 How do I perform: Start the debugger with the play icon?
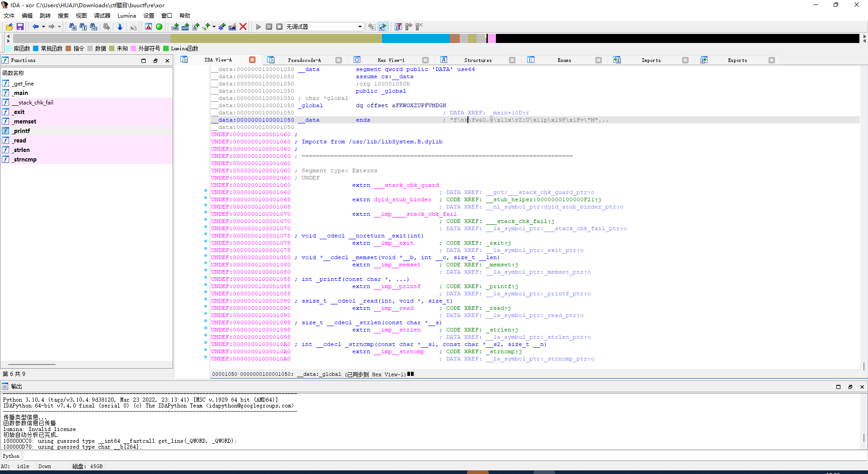pos(259,27)
